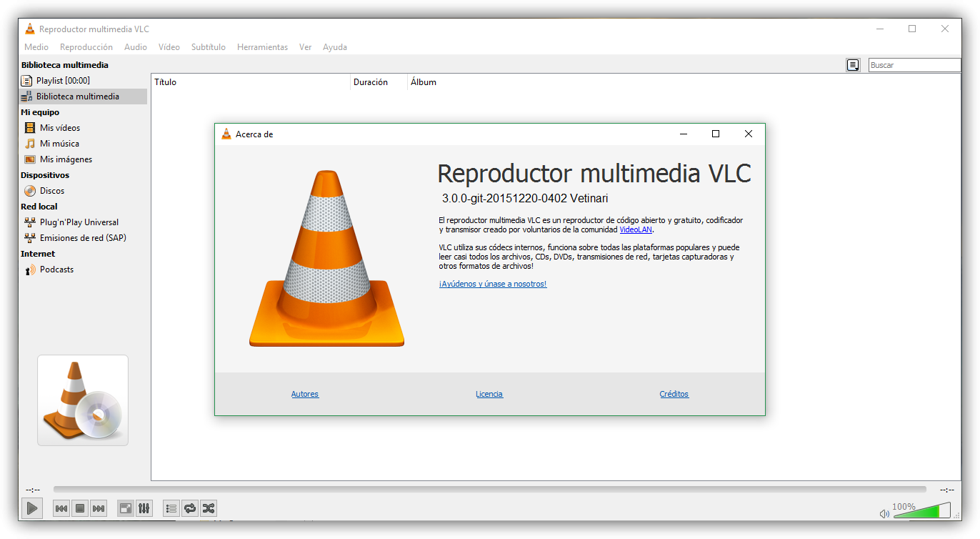Follow the ¡Ayúdenos y únase a nosotros! link
This screenshot has width=980, height=539.
493,284
